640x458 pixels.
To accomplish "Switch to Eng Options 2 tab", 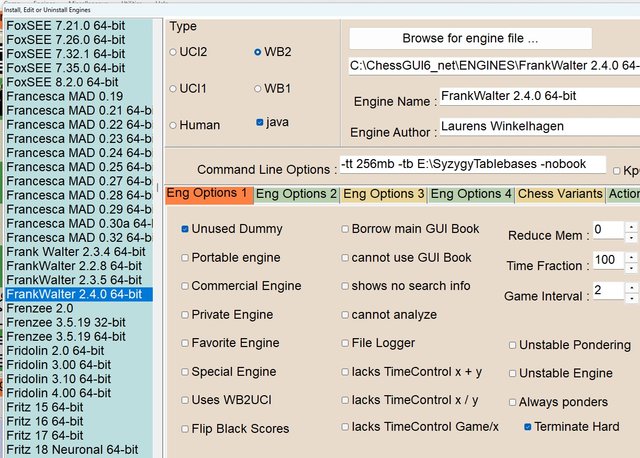I will 296,194.
